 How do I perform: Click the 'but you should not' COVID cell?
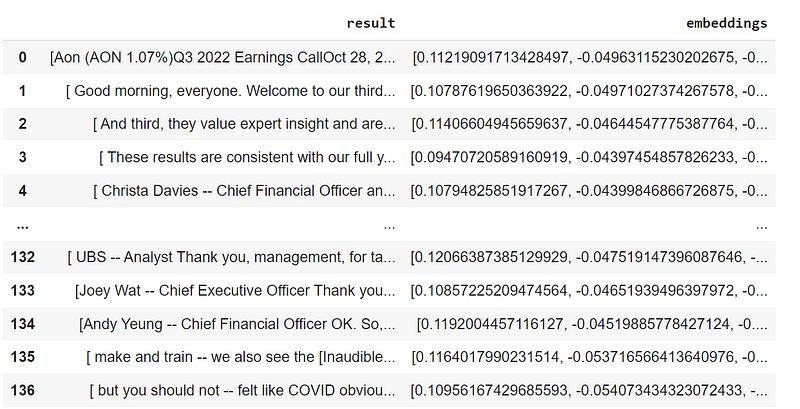pyautogui.click(x=242, y=391)
